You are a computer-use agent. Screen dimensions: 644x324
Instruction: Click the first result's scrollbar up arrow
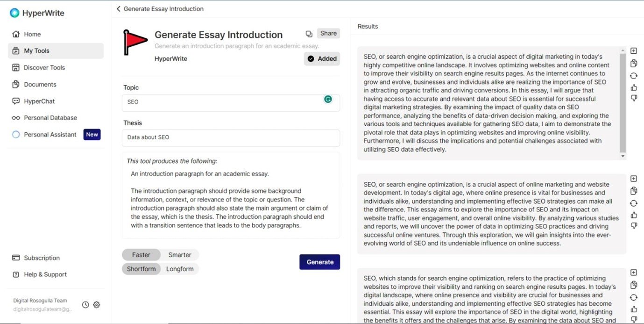[623, 50]
